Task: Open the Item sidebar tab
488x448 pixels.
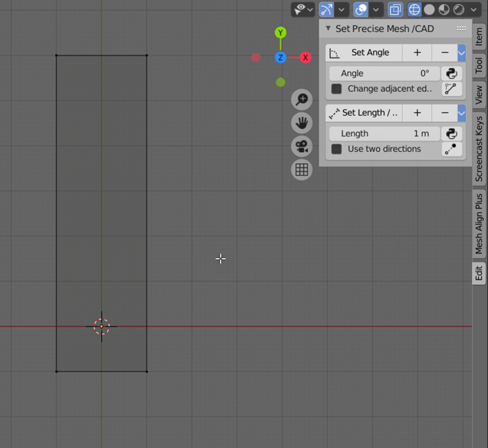Action: pyautogui.click(x=479, y=36)
